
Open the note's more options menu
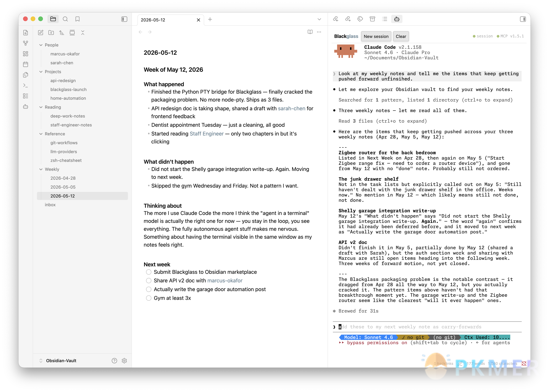click(x=319, y=32)
